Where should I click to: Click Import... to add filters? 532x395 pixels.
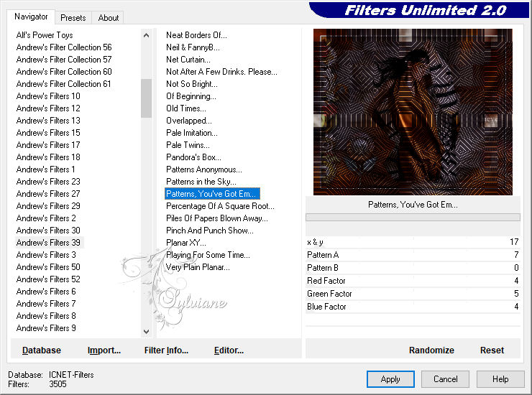click(x=104, y=350)
